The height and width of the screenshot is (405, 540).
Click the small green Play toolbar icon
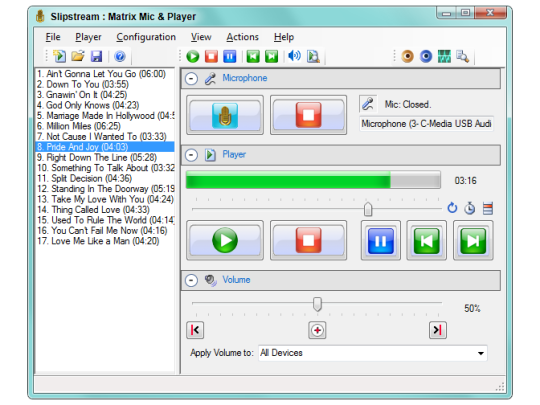coord(193,56)
